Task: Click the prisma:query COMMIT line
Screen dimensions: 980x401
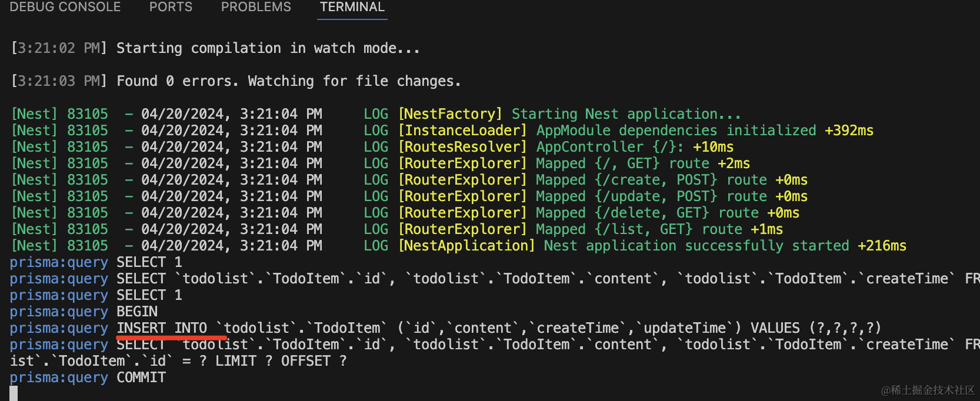Action: click(x=141, y=377)
